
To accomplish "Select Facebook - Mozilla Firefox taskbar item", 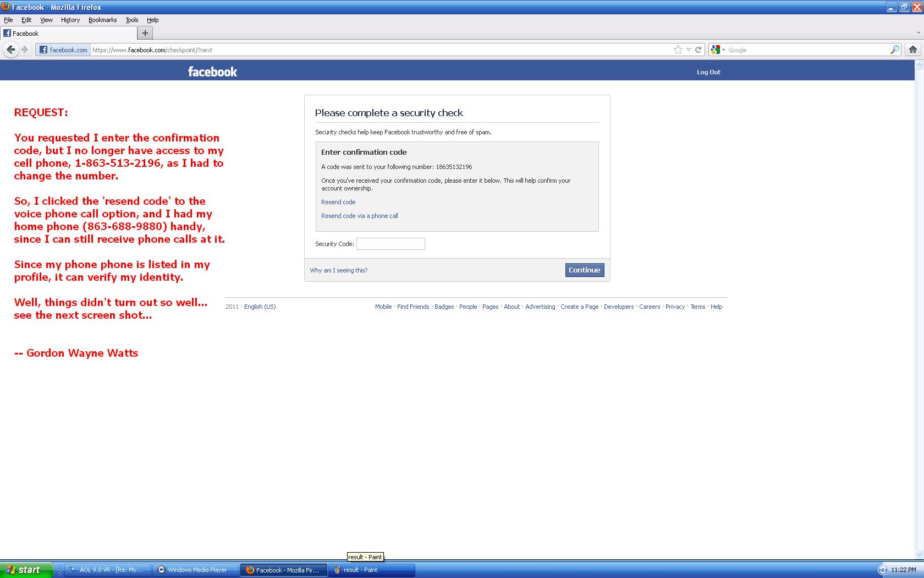I will click(283, 570).
